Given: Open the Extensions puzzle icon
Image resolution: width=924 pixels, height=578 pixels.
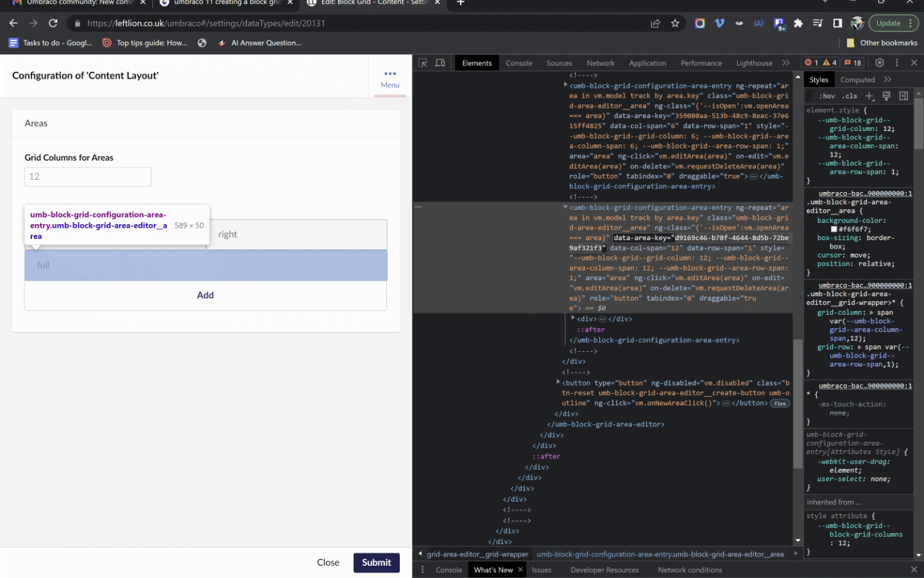Looking at the screenshot, I should [798, 23].
